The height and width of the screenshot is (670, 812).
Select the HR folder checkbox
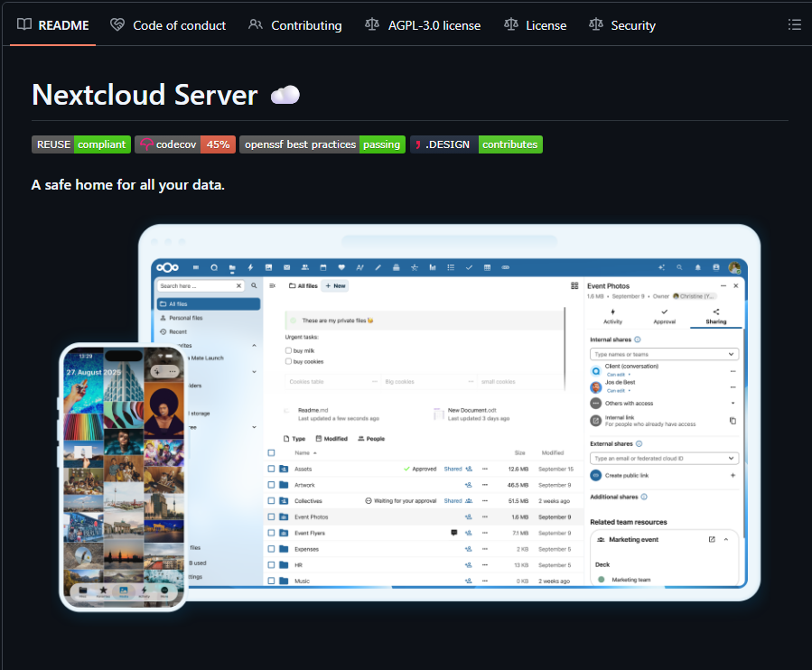(271, 565)
